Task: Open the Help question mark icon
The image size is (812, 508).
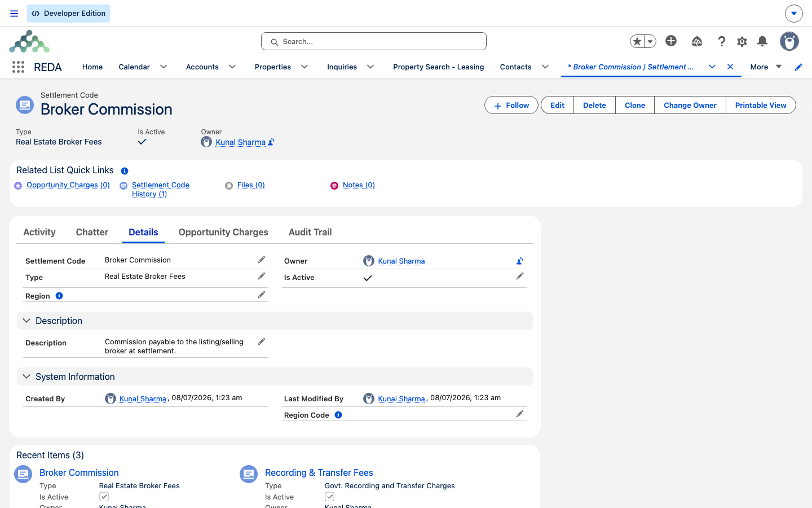Action: click(x=721, y=41)
